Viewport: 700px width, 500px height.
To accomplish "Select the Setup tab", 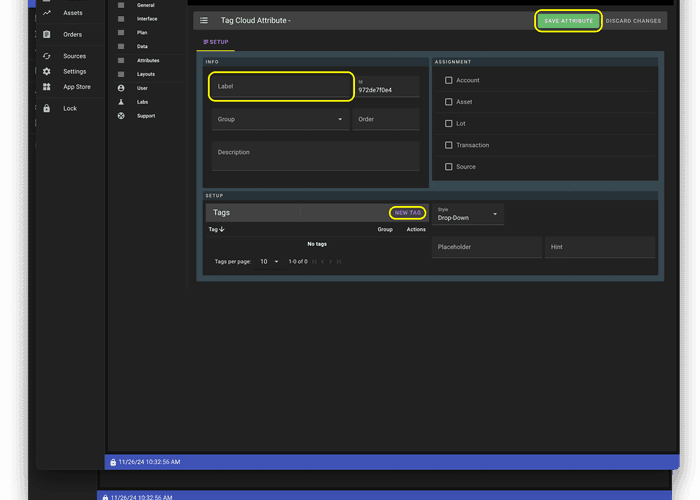I will 216,42.
